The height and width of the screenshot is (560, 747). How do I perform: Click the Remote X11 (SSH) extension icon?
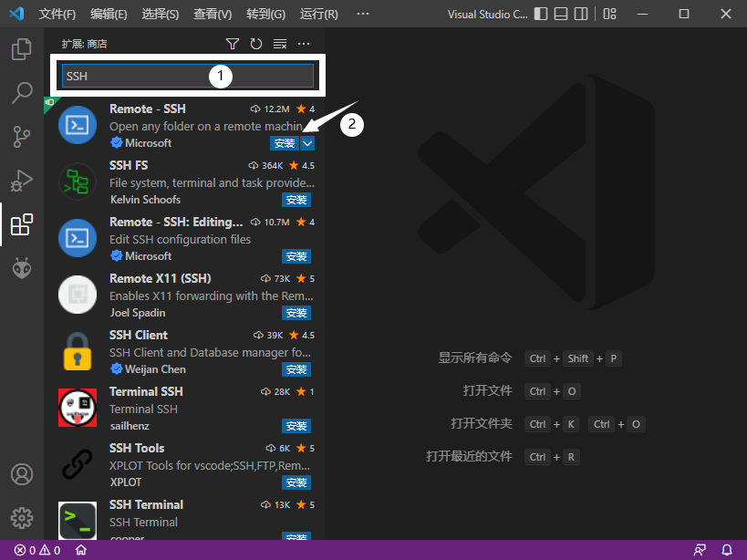tap(78, 295)
